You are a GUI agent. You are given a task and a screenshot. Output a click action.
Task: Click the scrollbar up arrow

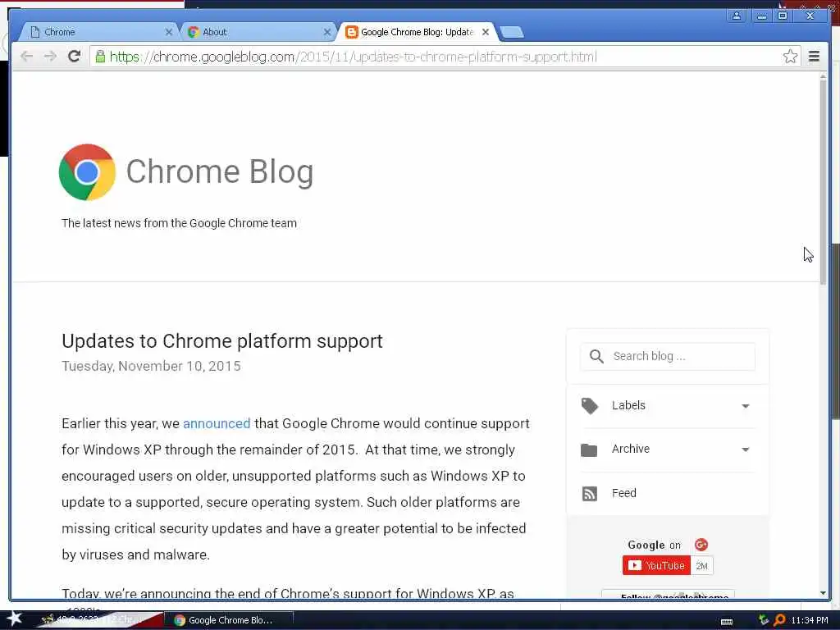(823, 77)
